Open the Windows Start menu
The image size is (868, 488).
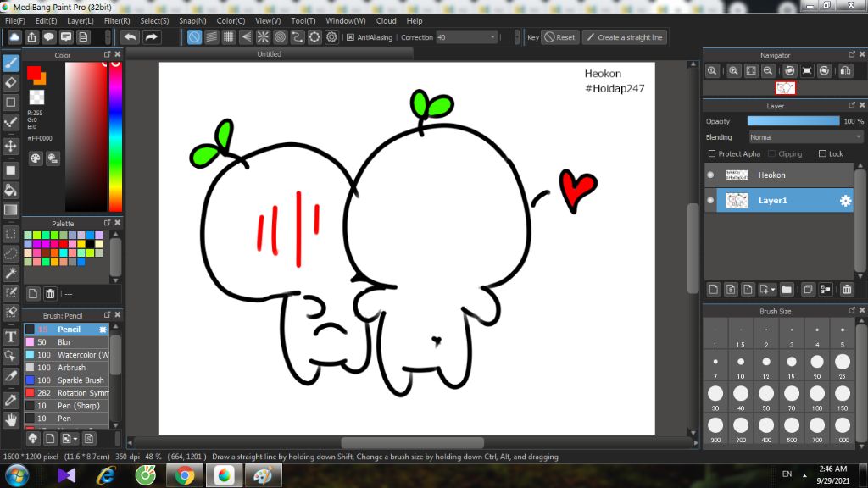coord(17,475)
